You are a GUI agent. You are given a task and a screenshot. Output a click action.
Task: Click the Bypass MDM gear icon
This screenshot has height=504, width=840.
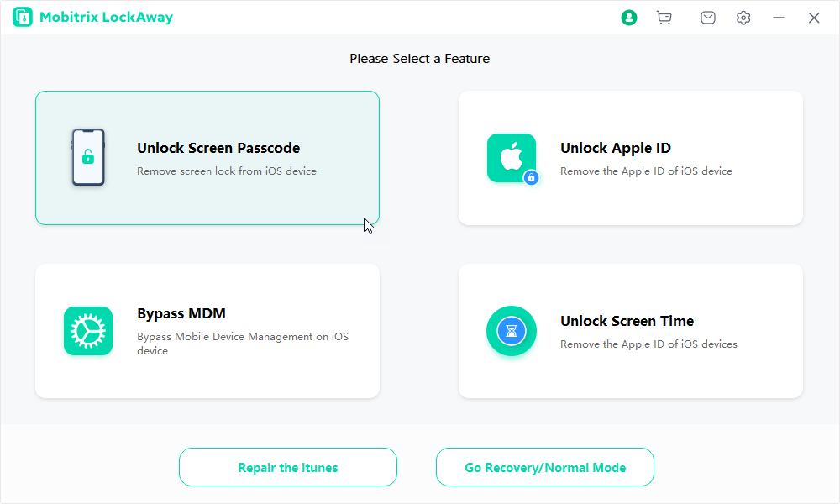[x=88, y=331]
